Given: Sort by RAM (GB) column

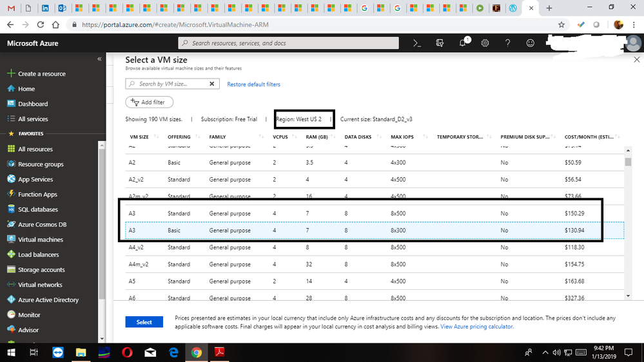Looking at the screenshot, I should click(317, 137).
